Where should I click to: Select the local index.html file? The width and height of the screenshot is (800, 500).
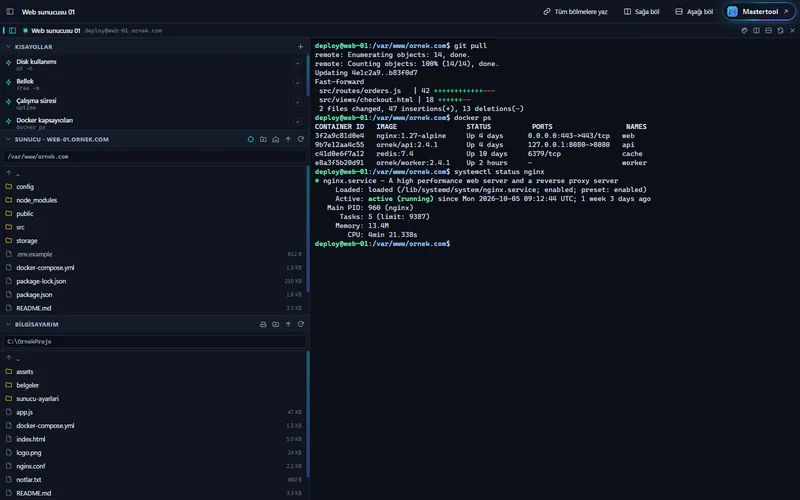point(153,439)
